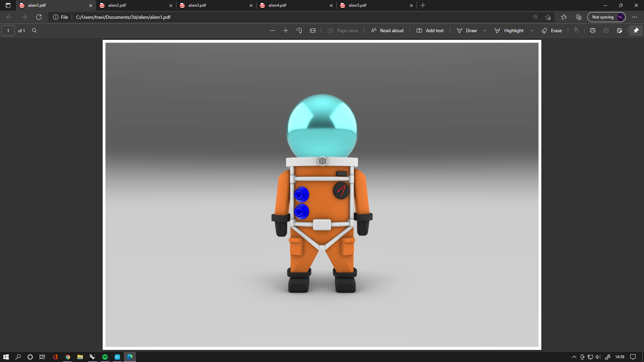
Task: Switch to the alien3.pdf tab
Action: [x=215, y=5]
